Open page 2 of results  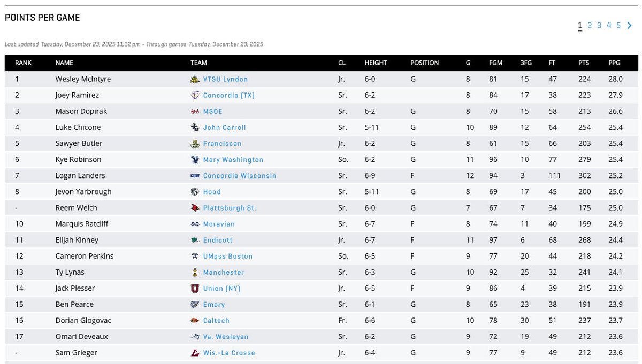[590, 25]
